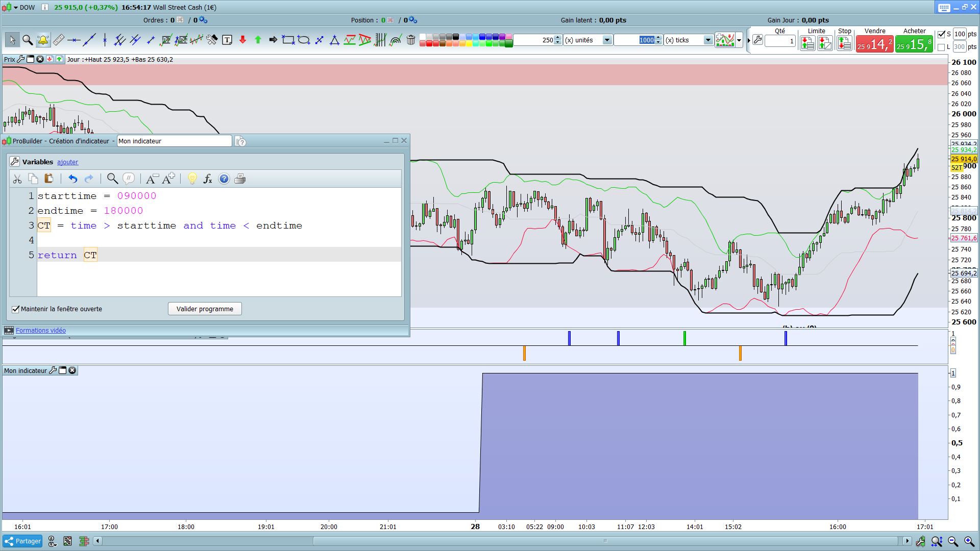980x551 pixels.
Task: Toggle 'Maintenir la fenêtre ouverte' checkbox
Action: point(16,309)
